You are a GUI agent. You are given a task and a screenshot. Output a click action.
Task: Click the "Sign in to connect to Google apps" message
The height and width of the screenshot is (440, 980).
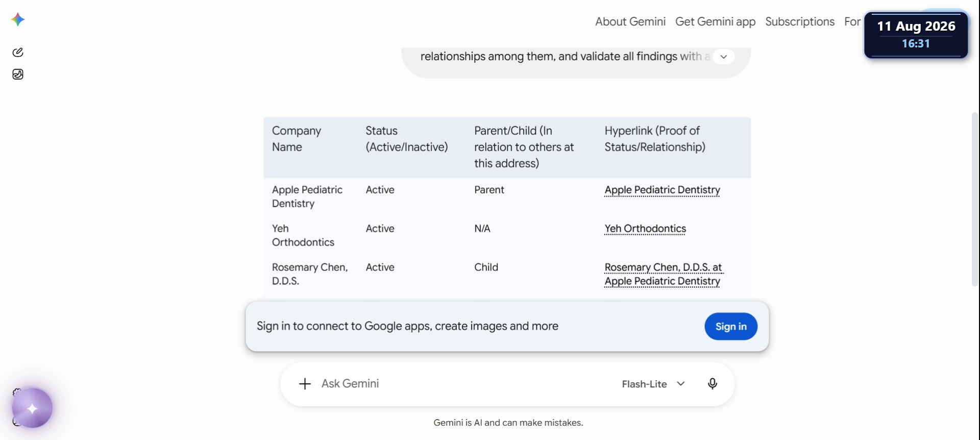(407, 326)
